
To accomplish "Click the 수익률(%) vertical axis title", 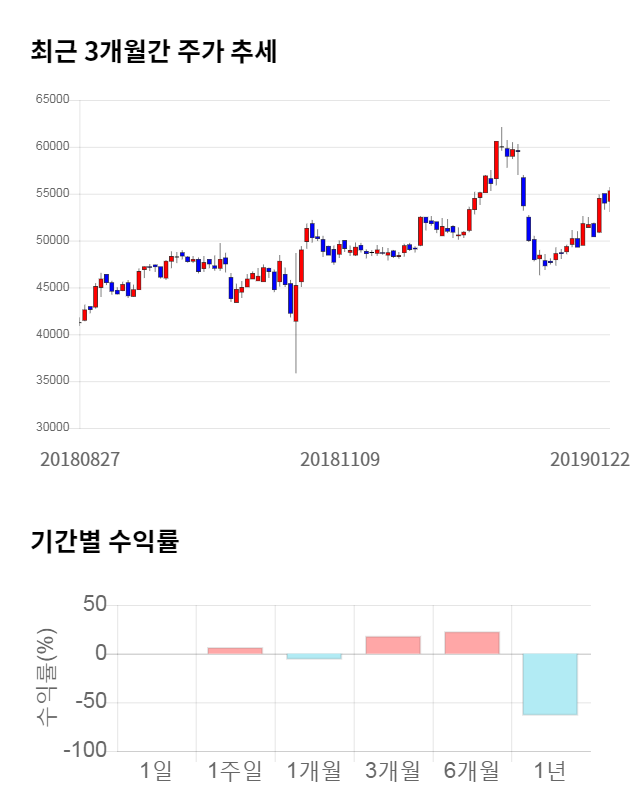I will 47,677.
